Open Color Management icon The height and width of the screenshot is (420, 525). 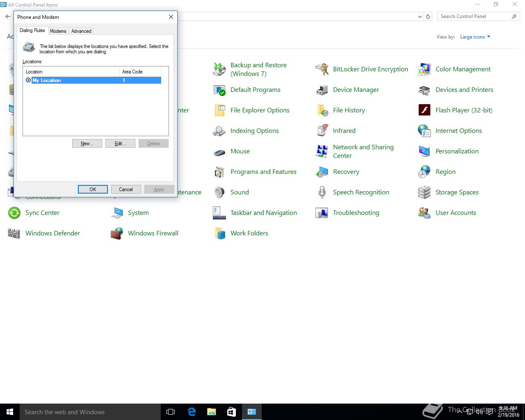pyautogui.click(x=425, y=69)
